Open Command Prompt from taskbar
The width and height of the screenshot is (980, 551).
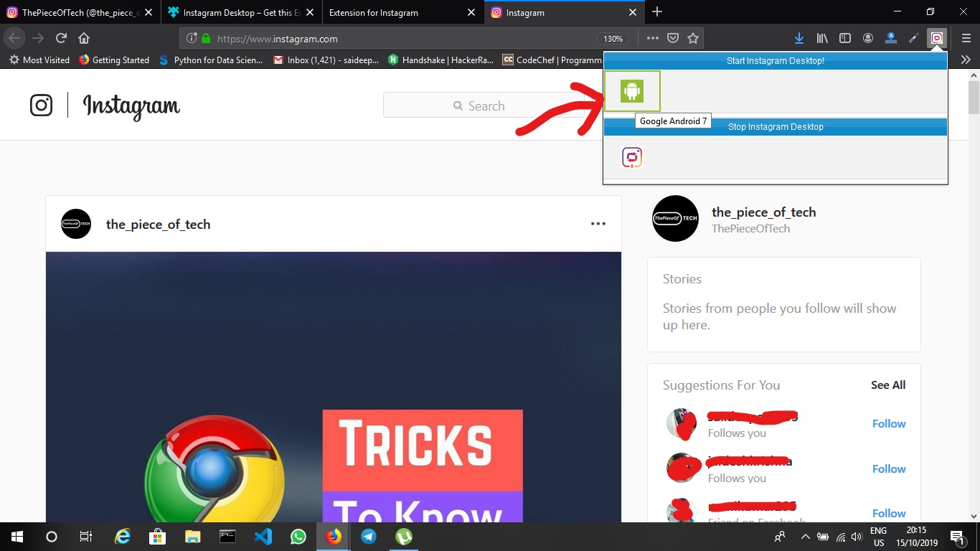point(227,537)
